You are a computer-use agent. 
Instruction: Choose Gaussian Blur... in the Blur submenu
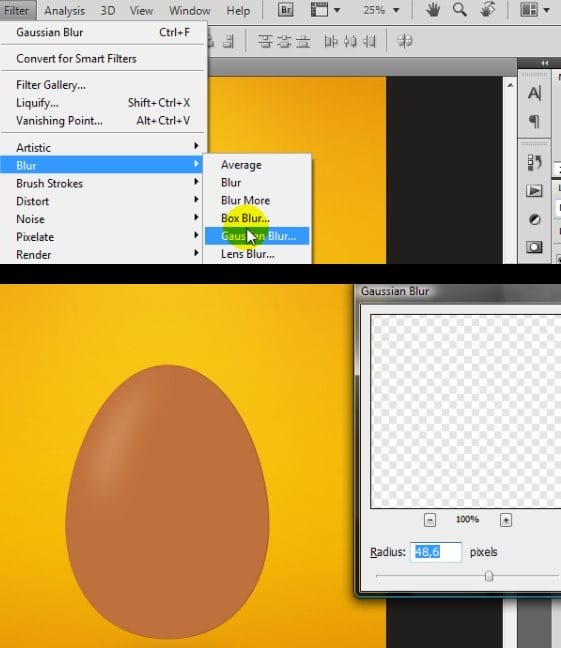tap(257, 236)
